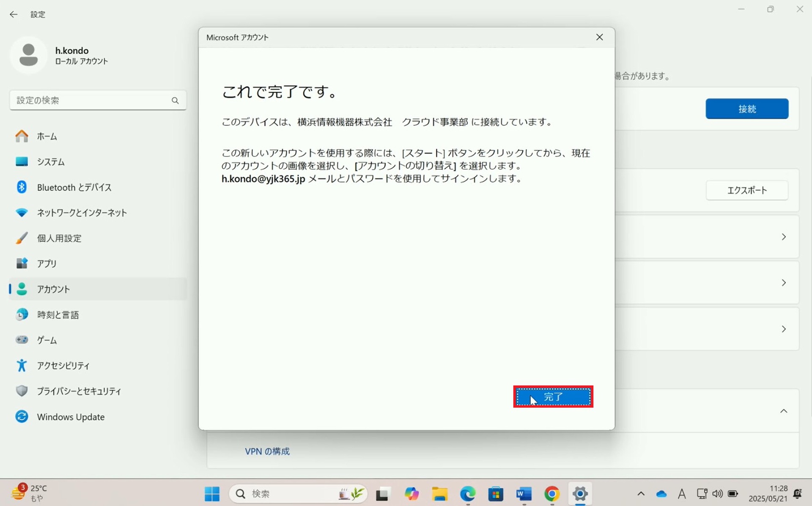
Task: Open ゲーム settings category
Action: 98,340
